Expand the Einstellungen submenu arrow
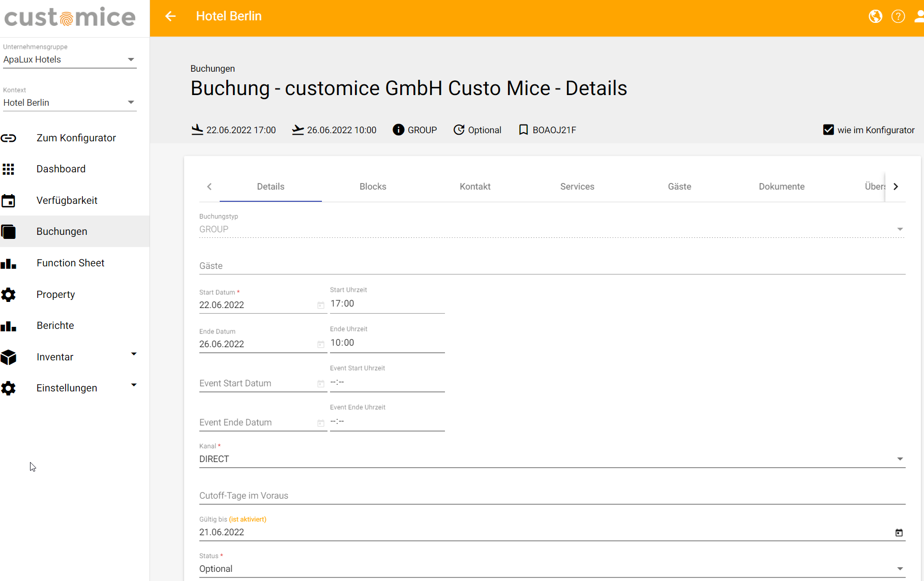 tap(134, 385)
